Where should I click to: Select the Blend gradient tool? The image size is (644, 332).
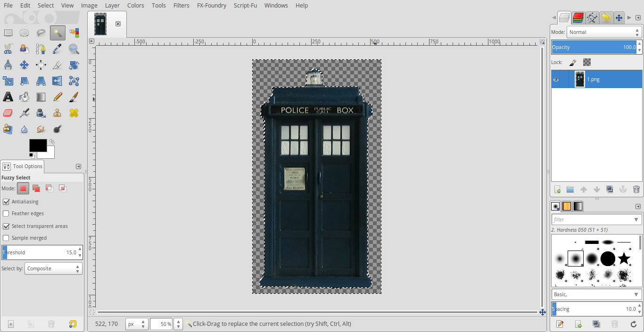pos(41,97)
